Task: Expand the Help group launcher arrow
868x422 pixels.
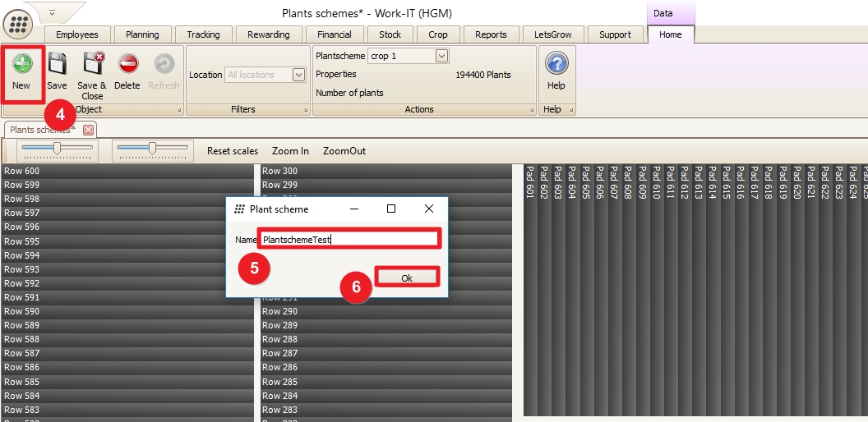Action: pos(571,111)
